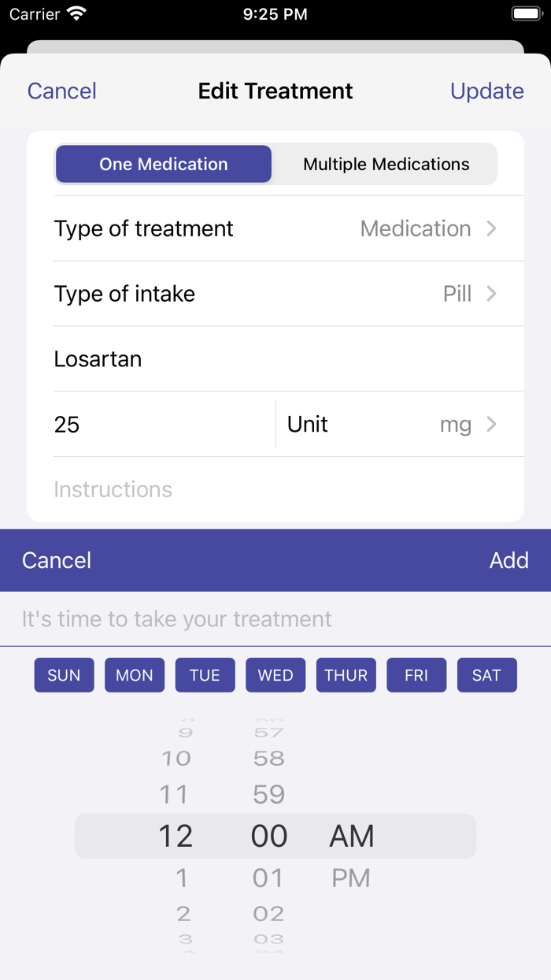Switch to the Multiple Medications tab

point(384,164)
